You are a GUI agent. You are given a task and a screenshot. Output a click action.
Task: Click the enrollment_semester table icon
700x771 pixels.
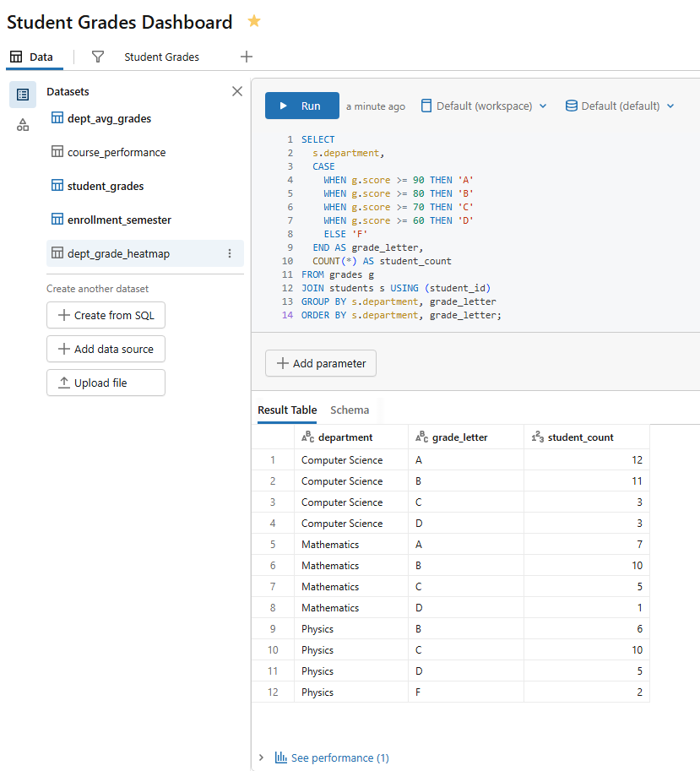pyautogui.click(x=57, y=220)
